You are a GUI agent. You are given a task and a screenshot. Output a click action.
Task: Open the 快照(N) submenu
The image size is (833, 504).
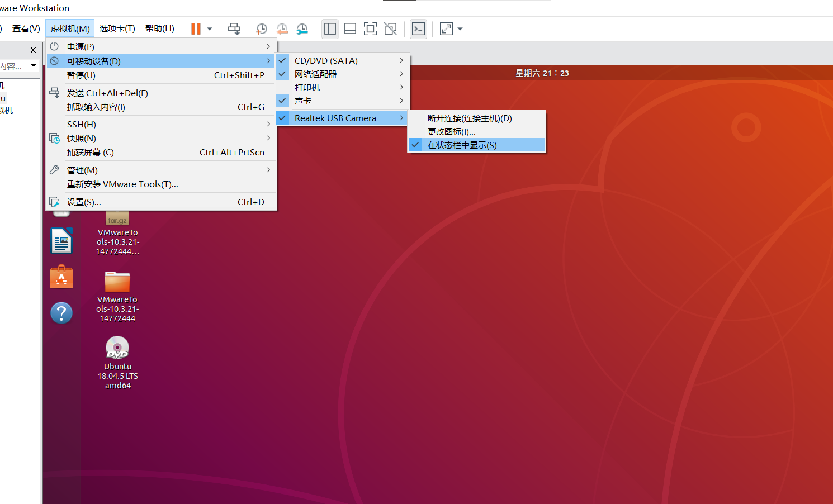pos(161,138)
